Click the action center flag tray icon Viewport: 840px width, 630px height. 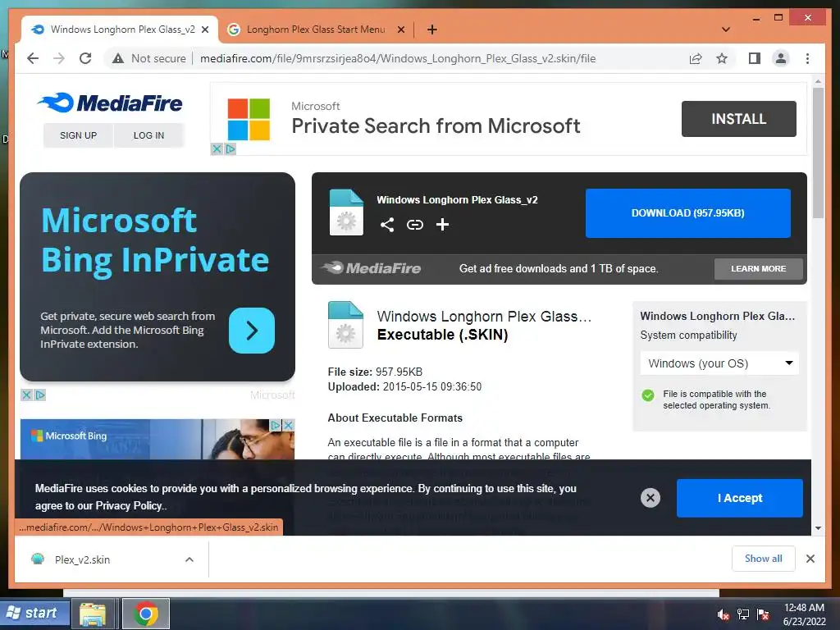[x=763, y=614]
